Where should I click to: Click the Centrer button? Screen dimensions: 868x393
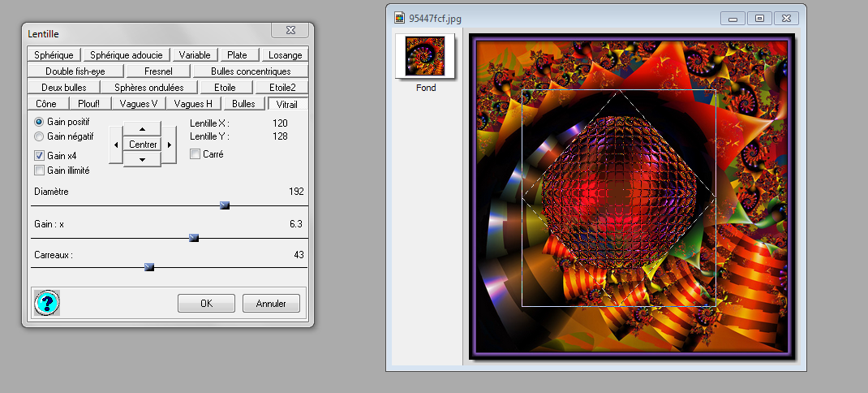[x=142, y=145]
